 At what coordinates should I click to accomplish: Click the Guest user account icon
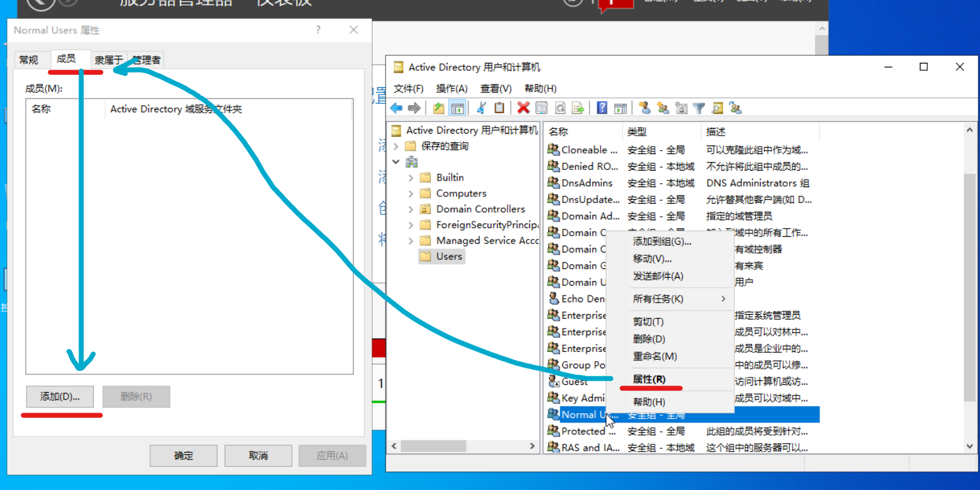554,382
